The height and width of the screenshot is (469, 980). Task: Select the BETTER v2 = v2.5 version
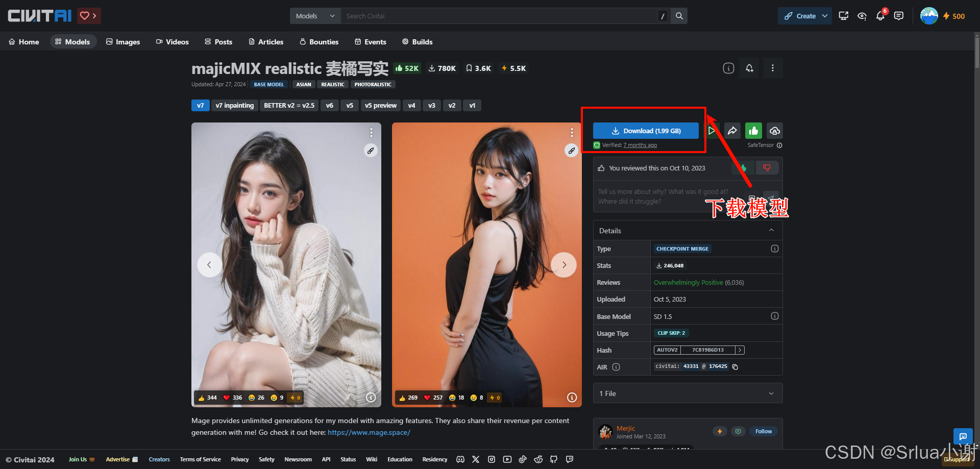click(289, 106)
